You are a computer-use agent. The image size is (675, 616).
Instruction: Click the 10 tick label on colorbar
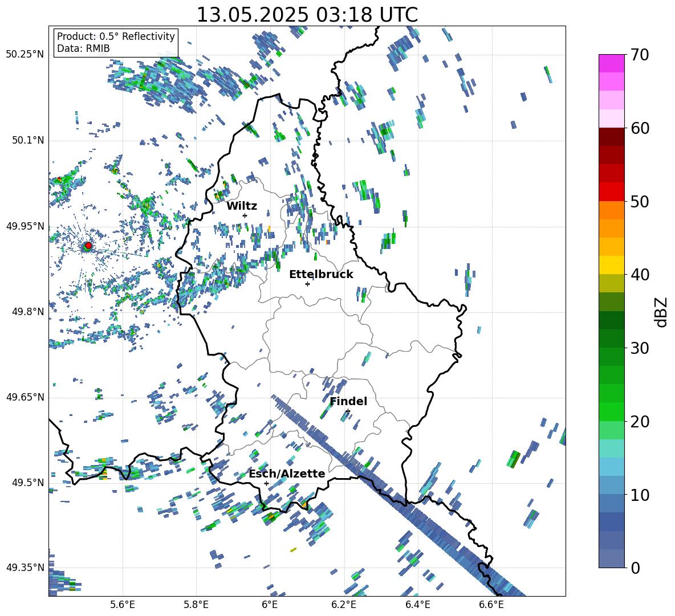[640, 495]
